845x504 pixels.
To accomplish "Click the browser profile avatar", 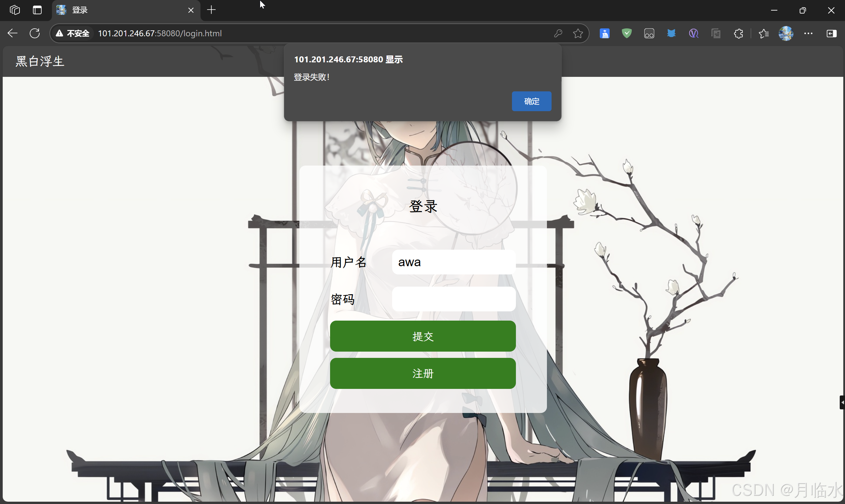I will coord(786,33).
